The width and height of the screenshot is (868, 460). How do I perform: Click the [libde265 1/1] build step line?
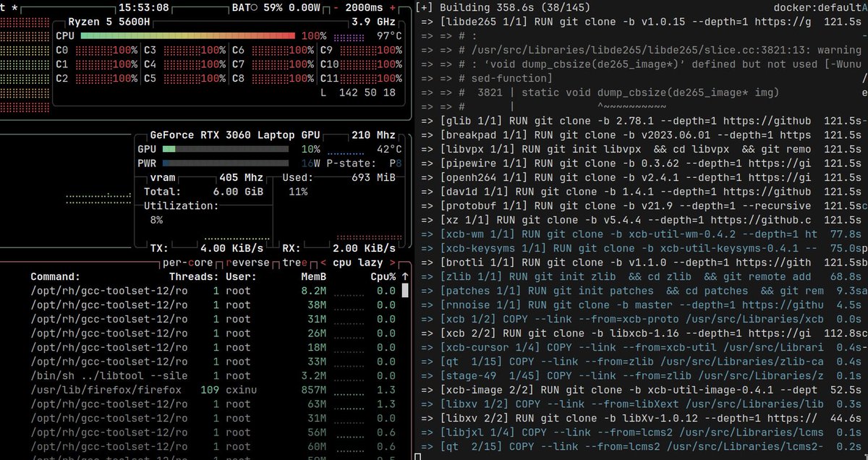click(641, 22)
